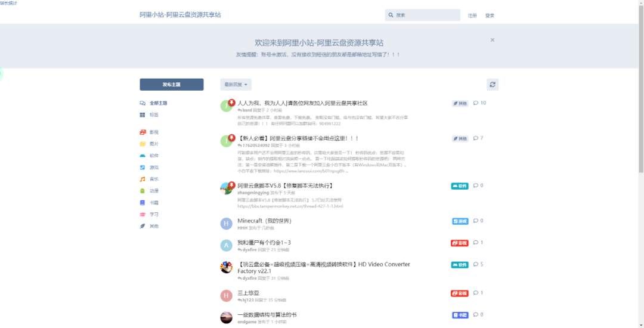Click the search magnifier icon
Viewport: 644px width, 328px height.
click(x=391, y=15)
